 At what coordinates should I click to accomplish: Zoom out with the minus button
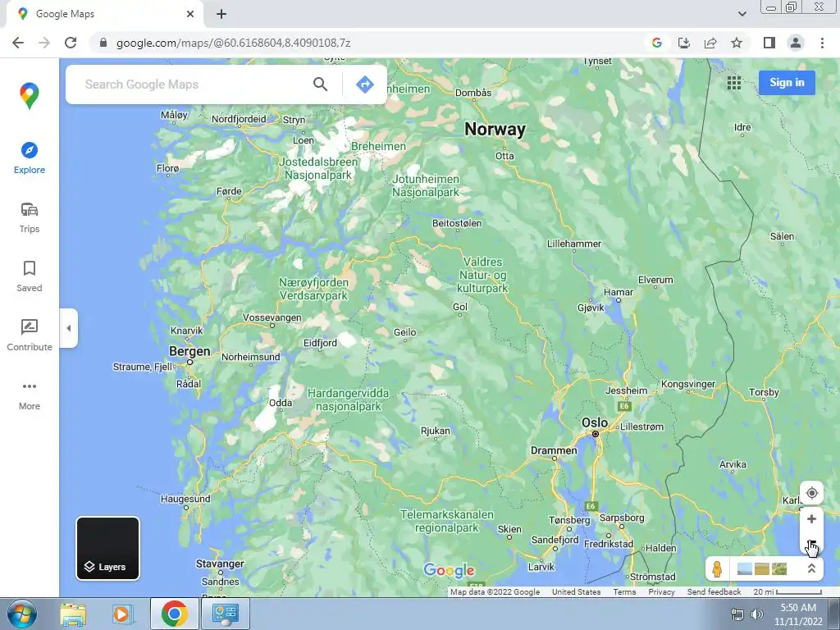pos(811,543)
